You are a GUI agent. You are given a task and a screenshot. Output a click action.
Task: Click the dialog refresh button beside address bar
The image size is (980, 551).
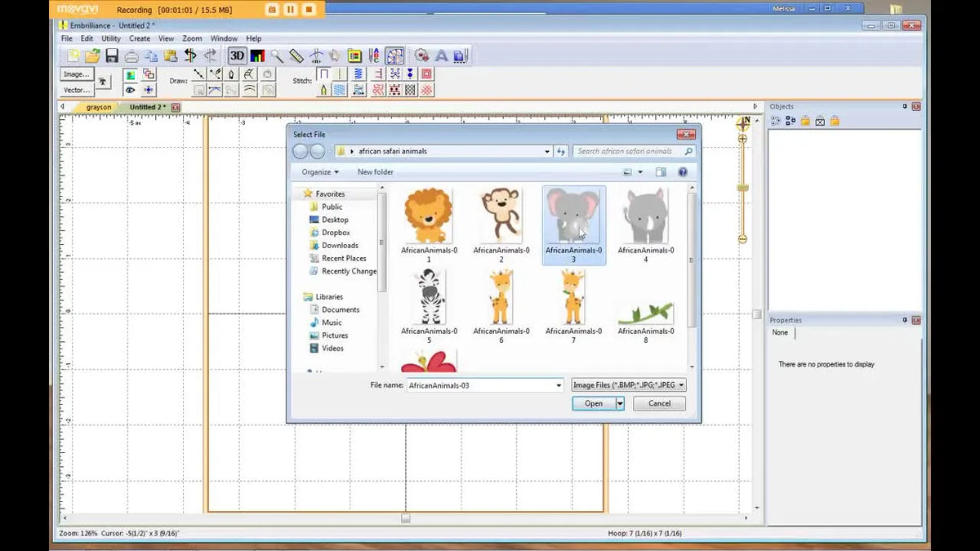point(561,151)
